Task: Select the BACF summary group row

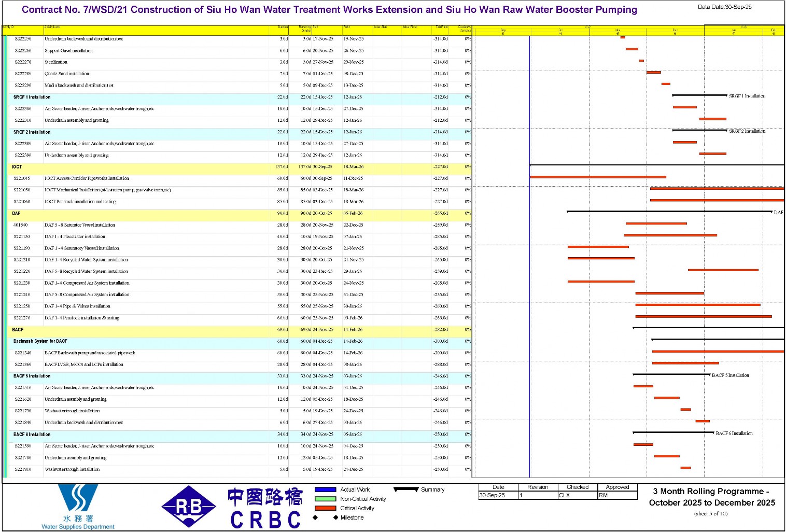Action: 237,330
